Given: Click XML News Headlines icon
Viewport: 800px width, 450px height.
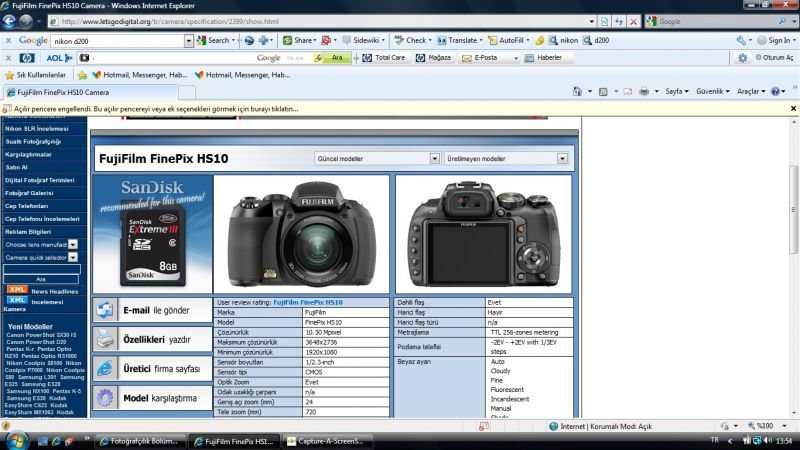Looking at the screenshot, I should 17,290.
